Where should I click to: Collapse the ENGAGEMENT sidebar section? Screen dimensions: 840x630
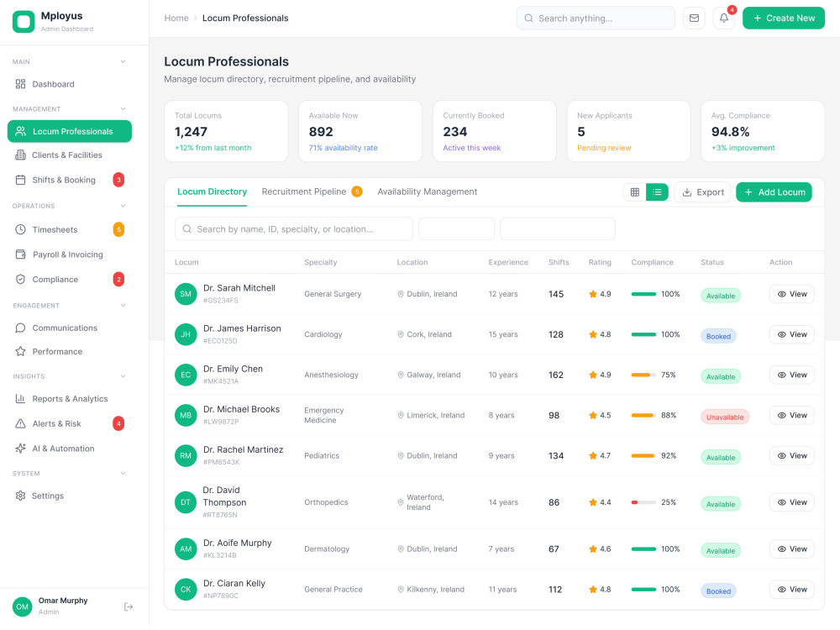pos(123,306)
